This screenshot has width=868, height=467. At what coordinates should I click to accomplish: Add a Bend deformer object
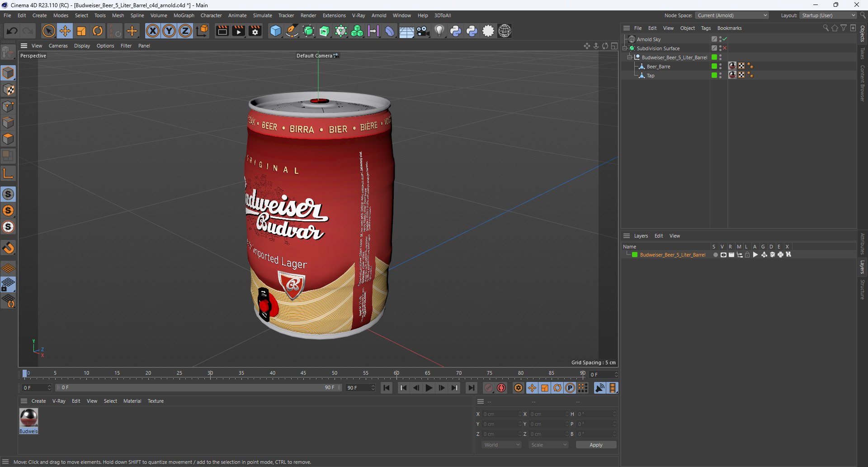coord(390,31)
